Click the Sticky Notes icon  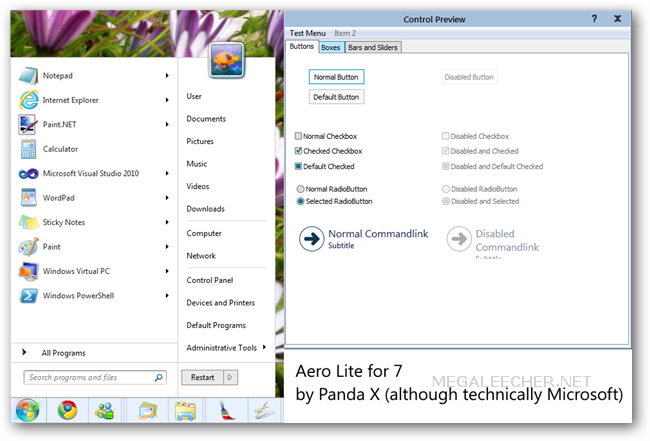(28, 222)
